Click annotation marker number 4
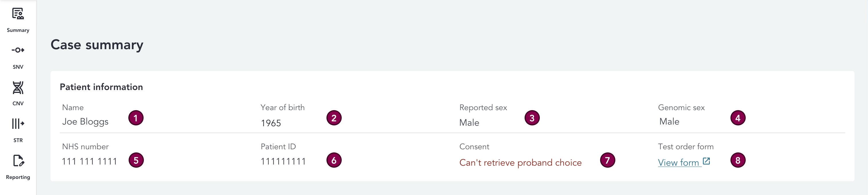This screenshot has width=868, height=195. pos(738,118)
